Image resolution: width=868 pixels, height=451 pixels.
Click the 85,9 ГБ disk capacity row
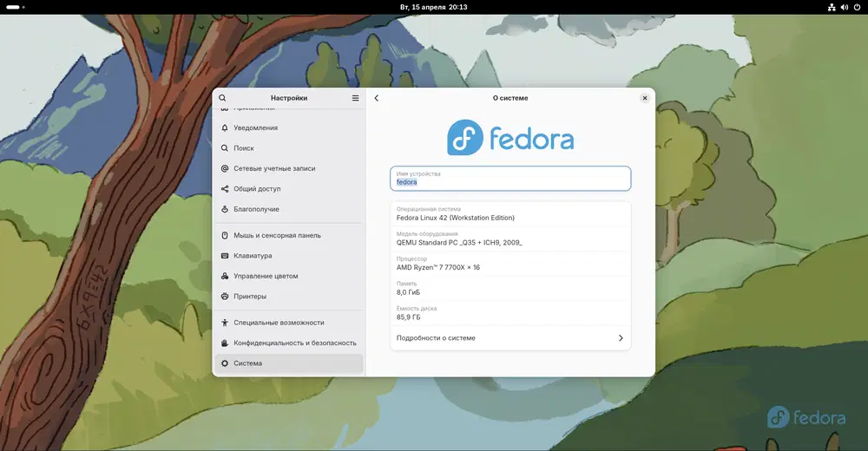click(510, 314)
